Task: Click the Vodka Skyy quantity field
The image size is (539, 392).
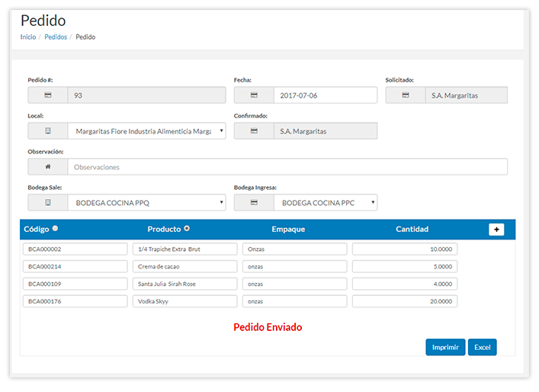Action: point(404,301)
